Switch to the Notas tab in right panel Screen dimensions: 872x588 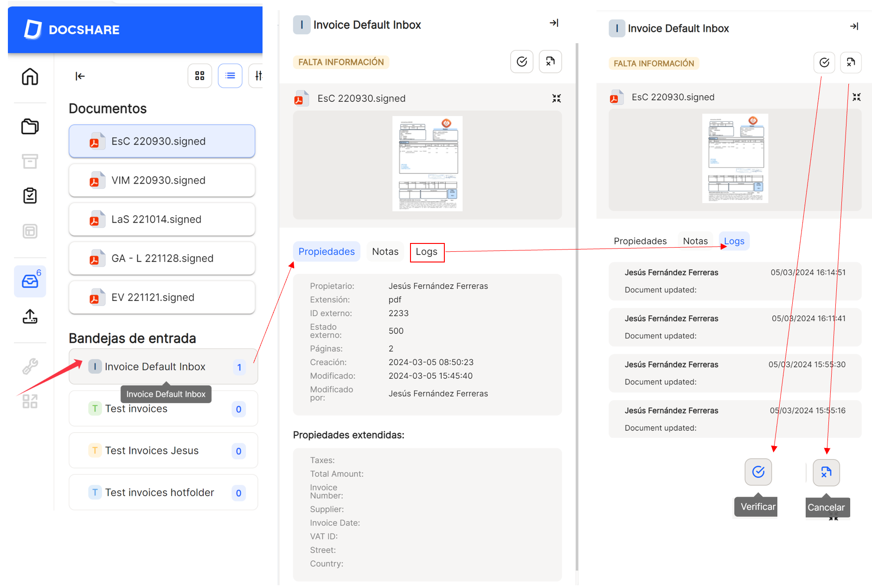695,241
